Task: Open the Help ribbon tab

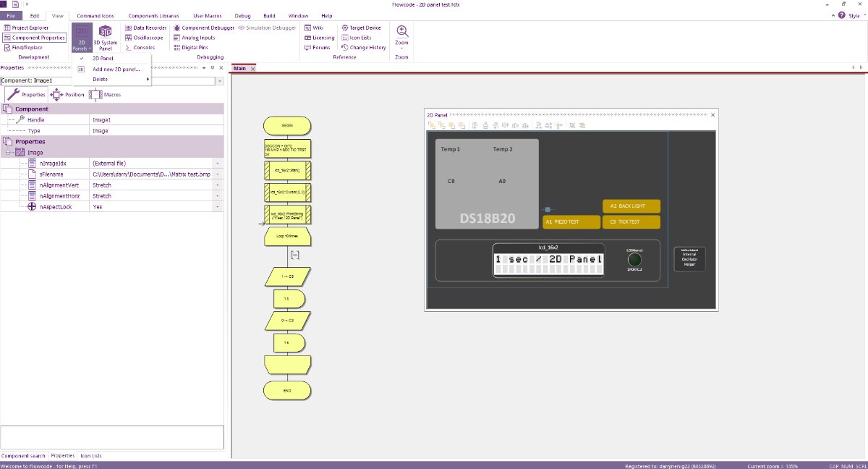Action: pos(327,15)
